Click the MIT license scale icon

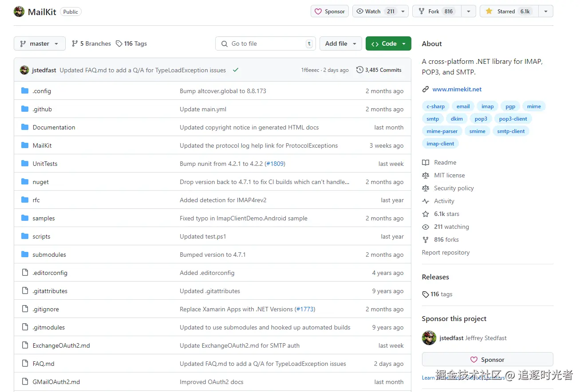(x=426, y=175)
